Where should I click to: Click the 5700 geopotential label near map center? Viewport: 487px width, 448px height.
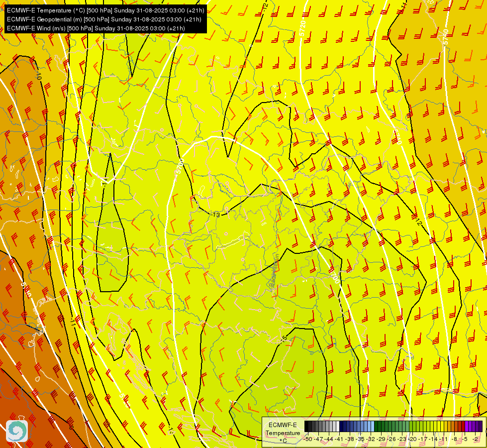180,166
